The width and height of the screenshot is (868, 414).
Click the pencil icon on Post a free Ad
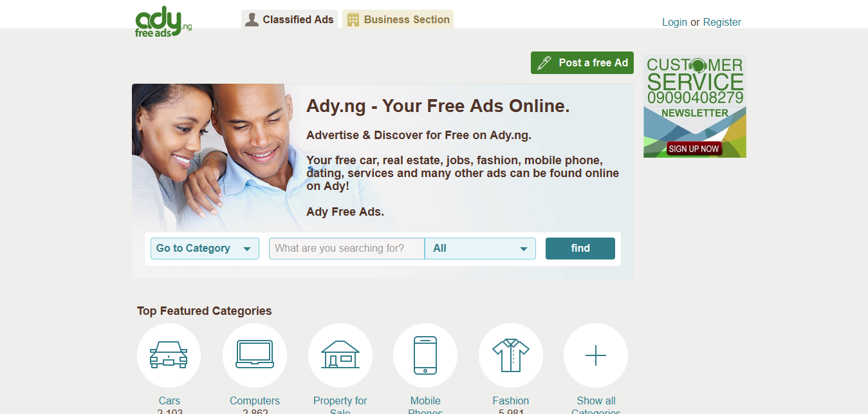[544, 63]
